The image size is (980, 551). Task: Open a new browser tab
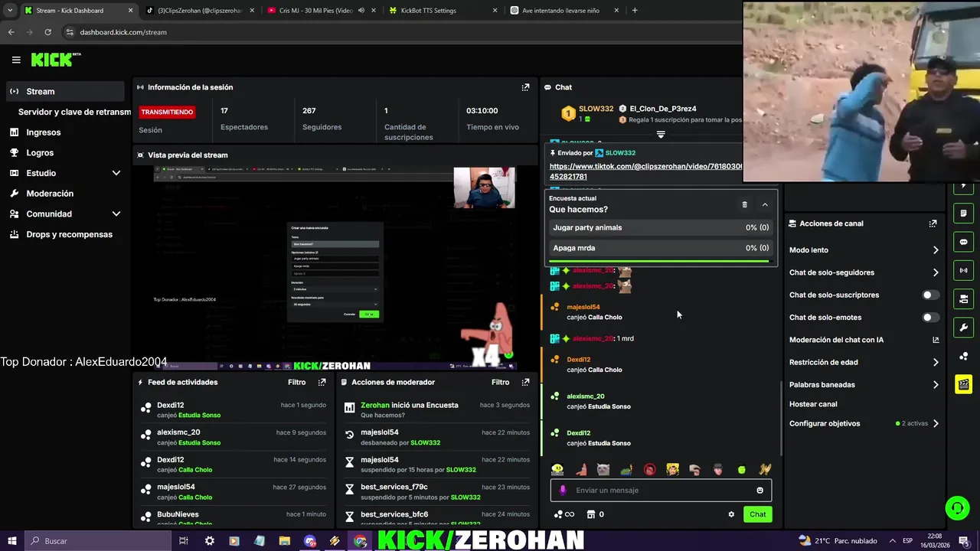[x=635, y=11]
